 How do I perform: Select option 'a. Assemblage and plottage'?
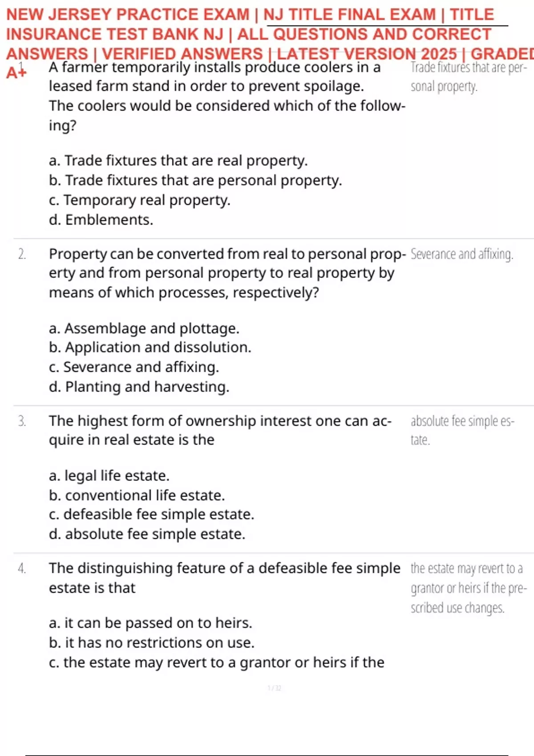(144, 328)
